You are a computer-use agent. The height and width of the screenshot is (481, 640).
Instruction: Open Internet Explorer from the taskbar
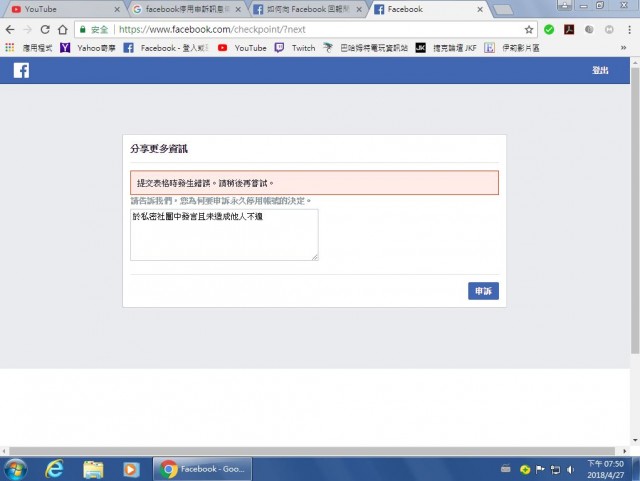tap(55, 468)
